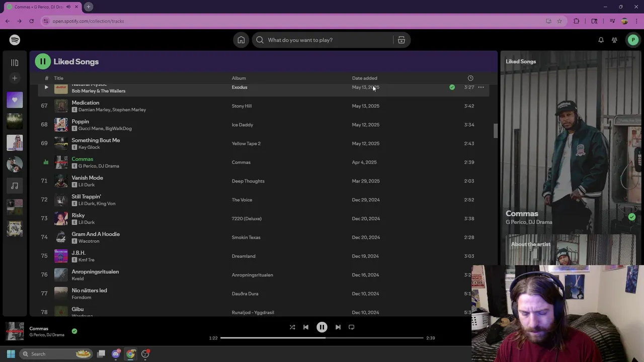Click the Poppin album artwork
The image size is (644, 362).
[61, 125]
